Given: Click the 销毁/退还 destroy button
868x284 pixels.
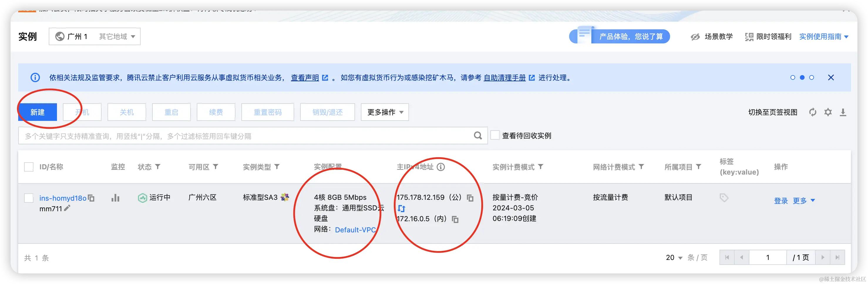Looking at the screenshot, I should tap(327, 112).
